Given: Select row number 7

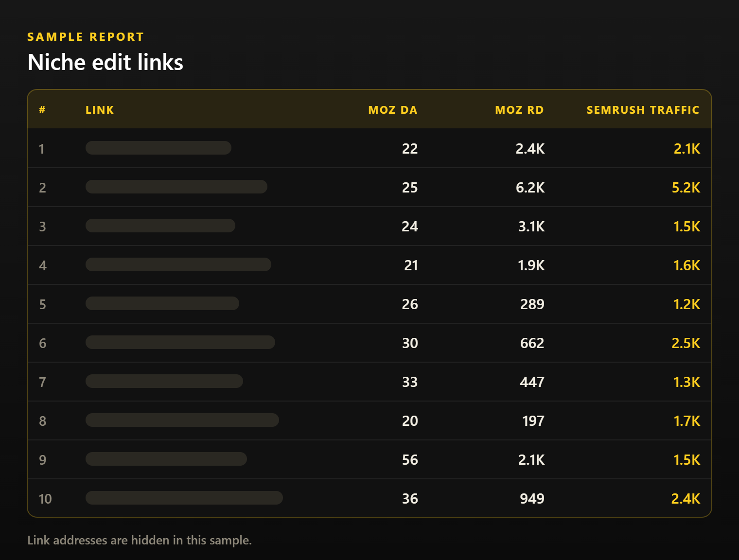Looking at the screenshot, I should coord(42,382).
